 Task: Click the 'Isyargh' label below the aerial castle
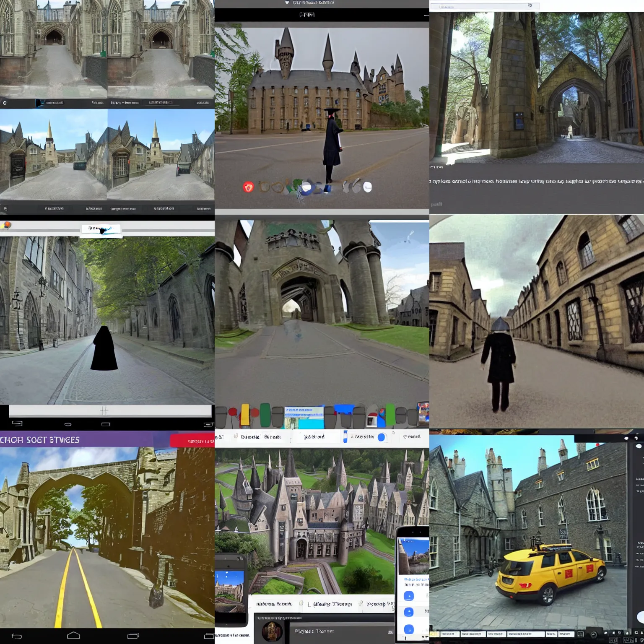(376, 604)
